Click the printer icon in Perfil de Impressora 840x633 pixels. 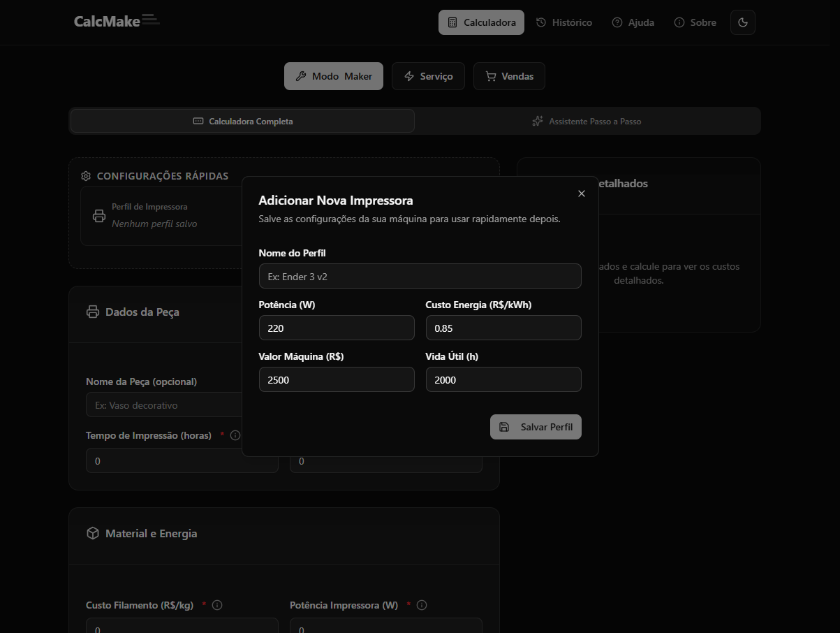pos(99,215)
